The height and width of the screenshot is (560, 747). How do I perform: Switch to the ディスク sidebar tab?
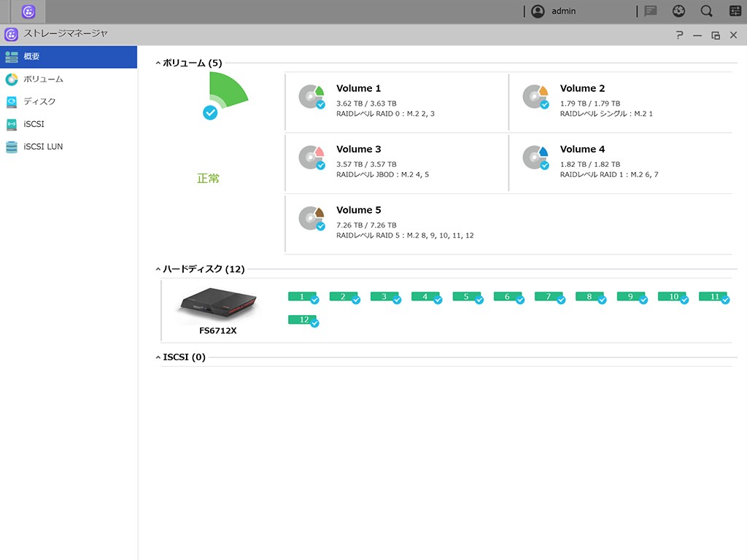pyautogui.click(x=39, y=101)
